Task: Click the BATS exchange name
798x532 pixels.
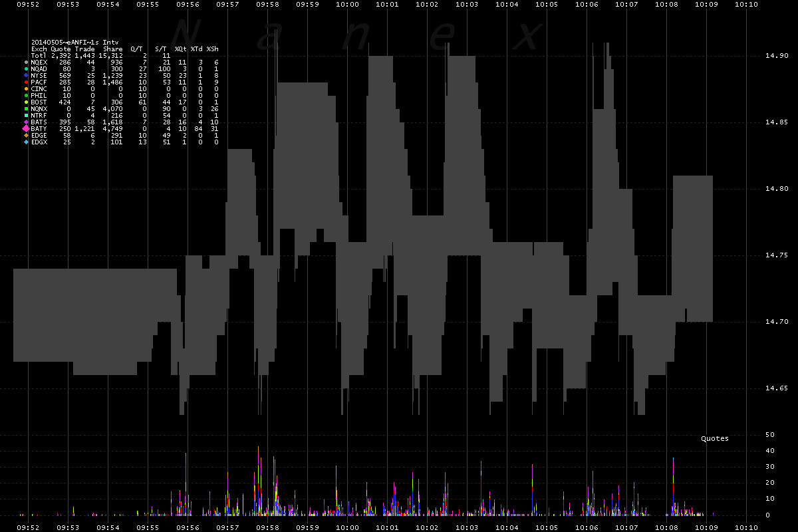Action: pyautogui.click(x=39, y=122)
